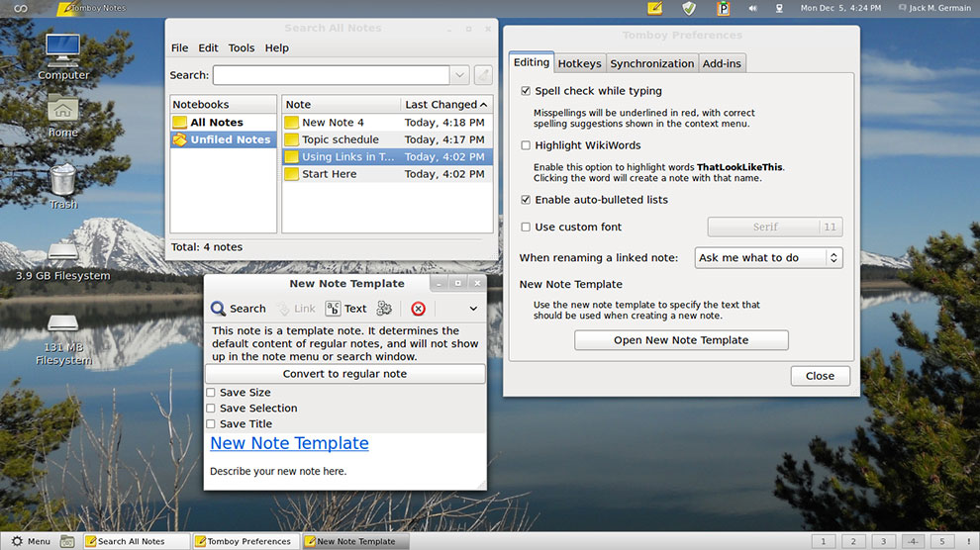Select the Start Here note
The image size is (980, 550).
click(387, 174)
